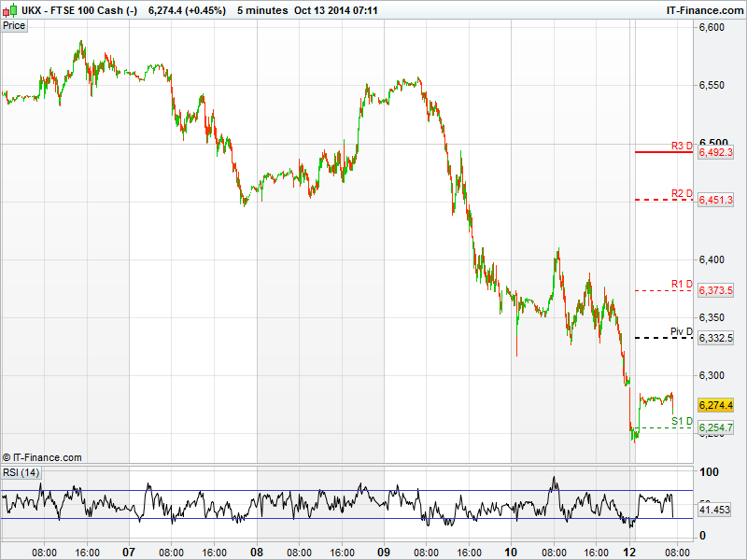The height and width of the screenshot is (560, 747).
Task: Click the 6,332.5 pivot price tag
Action: pyautogui.click(x=716, y=338)
